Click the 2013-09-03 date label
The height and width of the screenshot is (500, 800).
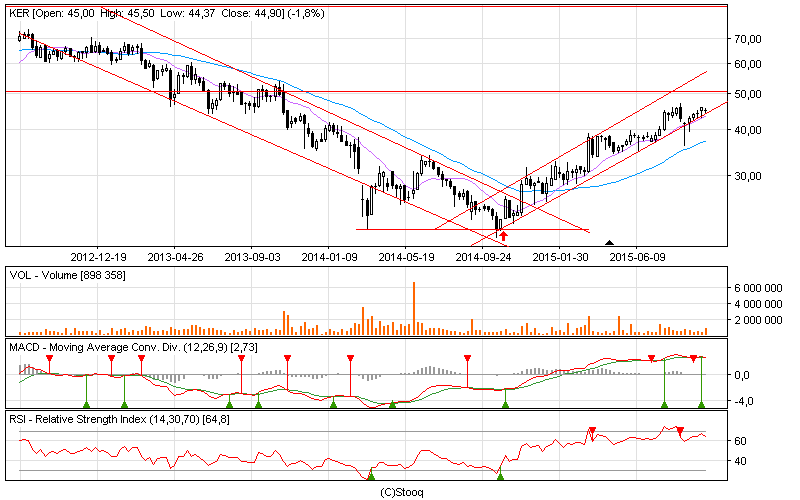(252, 257)
